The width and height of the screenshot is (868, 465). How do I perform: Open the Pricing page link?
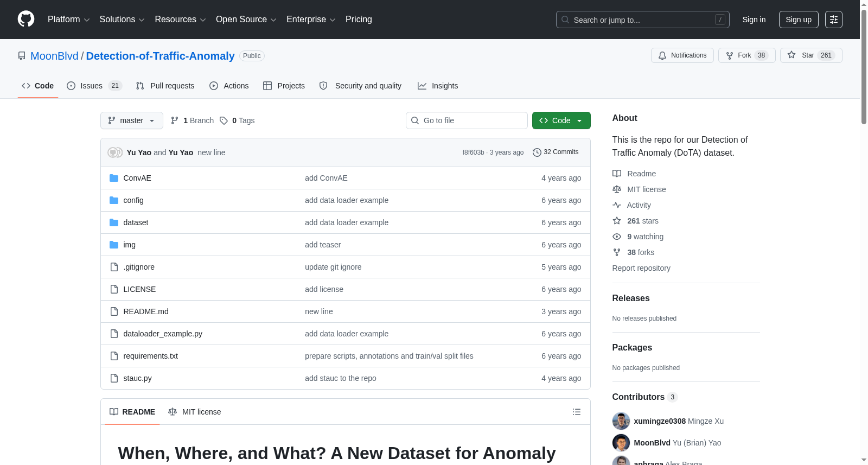click(x=359, y=20)
